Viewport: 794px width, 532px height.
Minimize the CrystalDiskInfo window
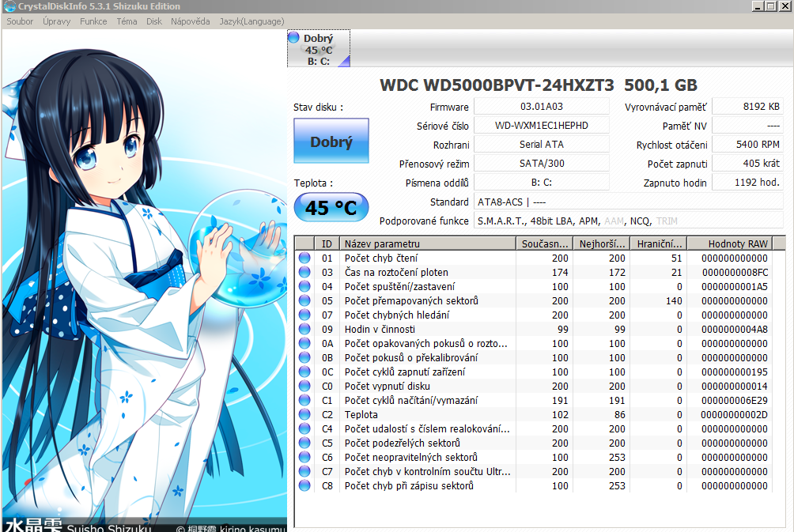point(758,6)
